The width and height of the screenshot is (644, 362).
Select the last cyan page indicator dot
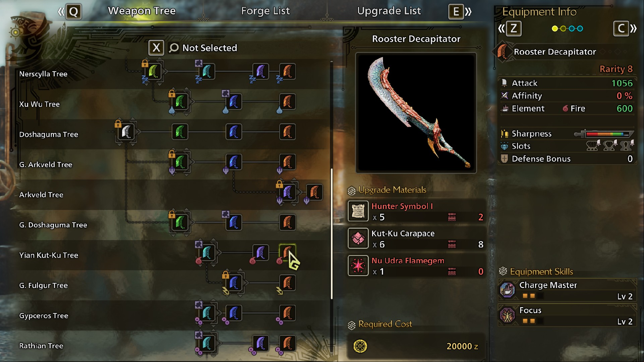[580, 28]
